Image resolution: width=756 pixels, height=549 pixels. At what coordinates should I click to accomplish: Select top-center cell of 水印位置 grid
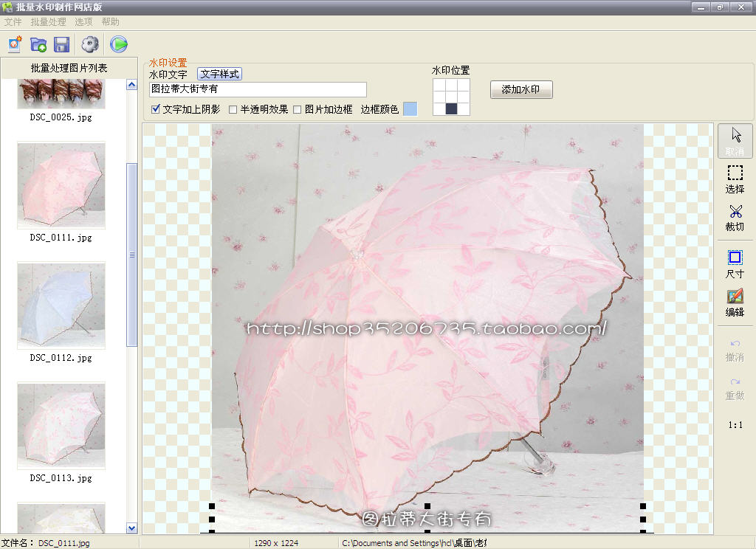451,86
